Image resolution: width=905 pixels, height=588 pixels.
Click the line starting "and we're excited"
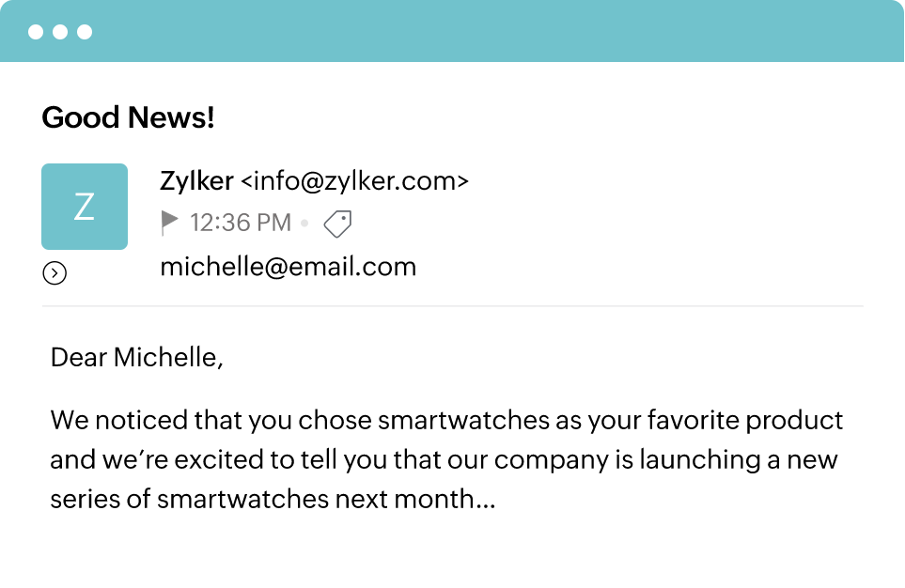pyautogui.click(x=444, y=460)
